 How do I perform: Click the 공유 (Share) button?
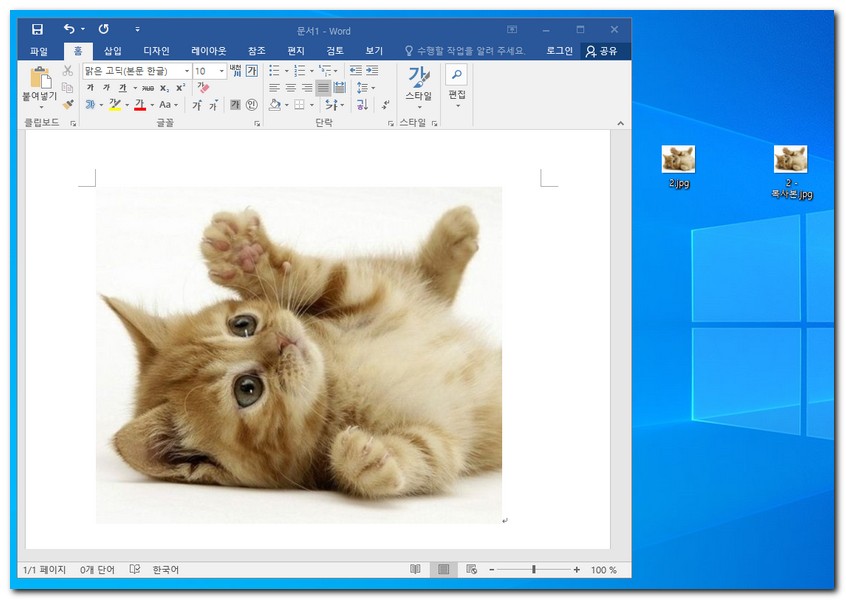(602, 51)
